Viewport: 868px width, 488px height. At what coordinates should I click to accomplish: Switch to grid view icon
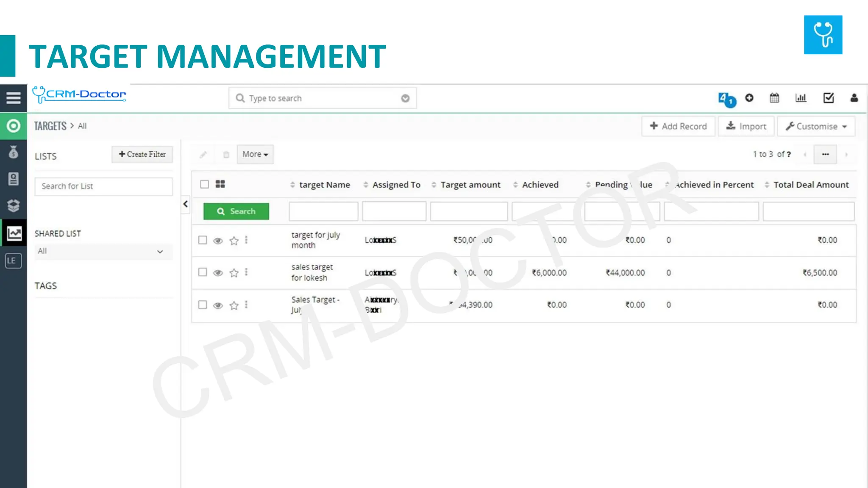click(220, 184)
